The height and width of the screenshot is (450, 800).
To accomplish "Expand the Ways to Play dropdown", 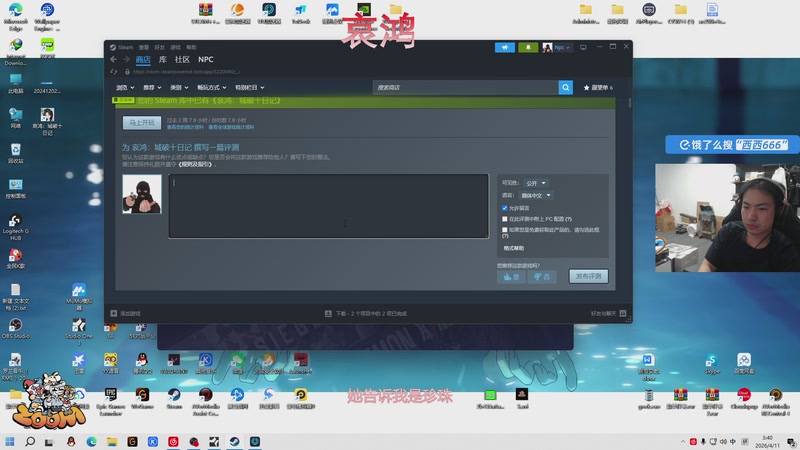I will 212,88.
